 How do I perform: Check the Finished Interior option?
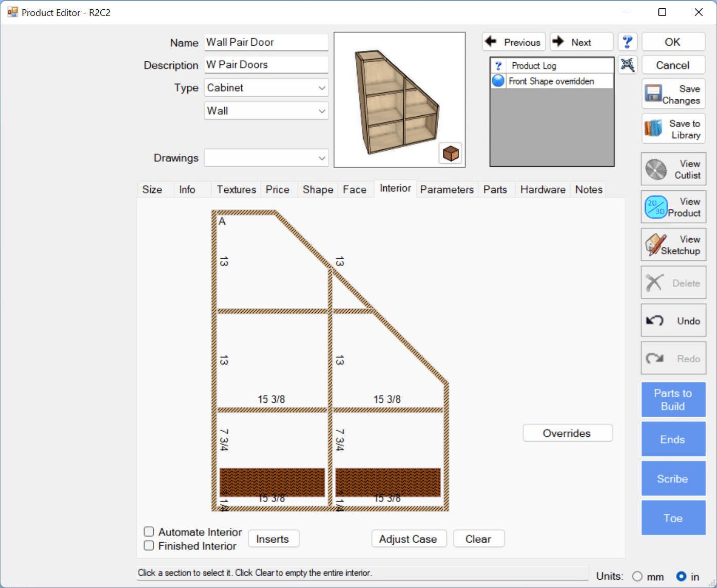coord(149,546)
